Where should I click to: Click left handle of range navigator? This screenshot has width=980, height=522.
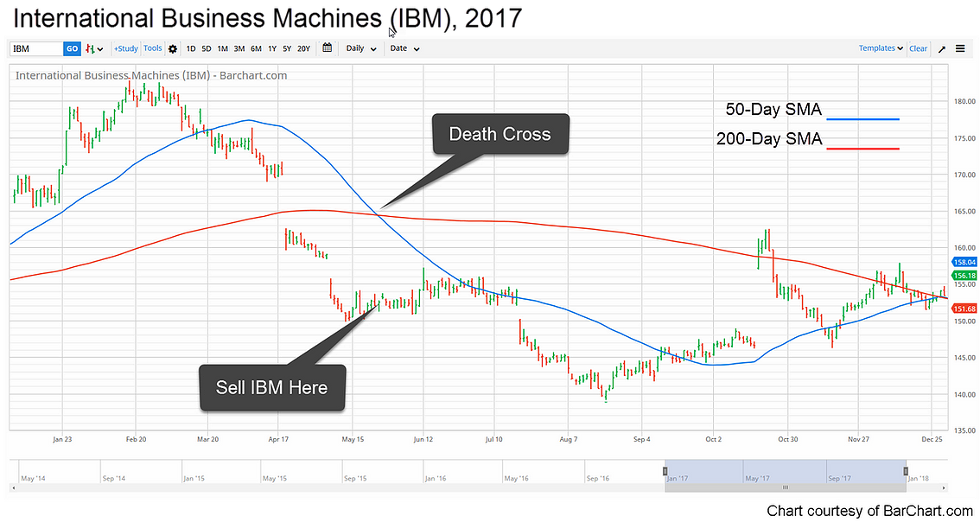tap(665, 471)
